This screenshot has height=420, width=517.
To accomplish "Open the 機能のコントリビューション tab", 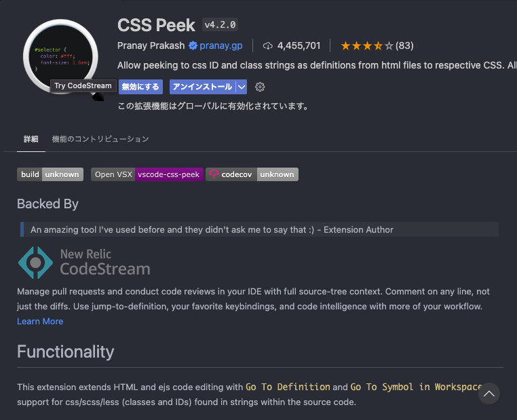I will 100,139.
